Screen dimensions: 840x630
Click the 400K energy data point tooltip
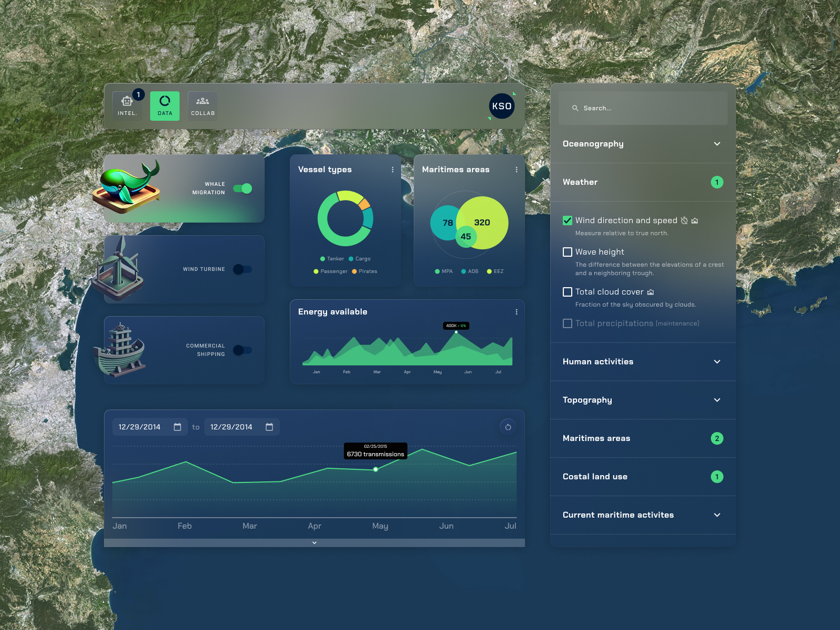(x=456, y=325)
